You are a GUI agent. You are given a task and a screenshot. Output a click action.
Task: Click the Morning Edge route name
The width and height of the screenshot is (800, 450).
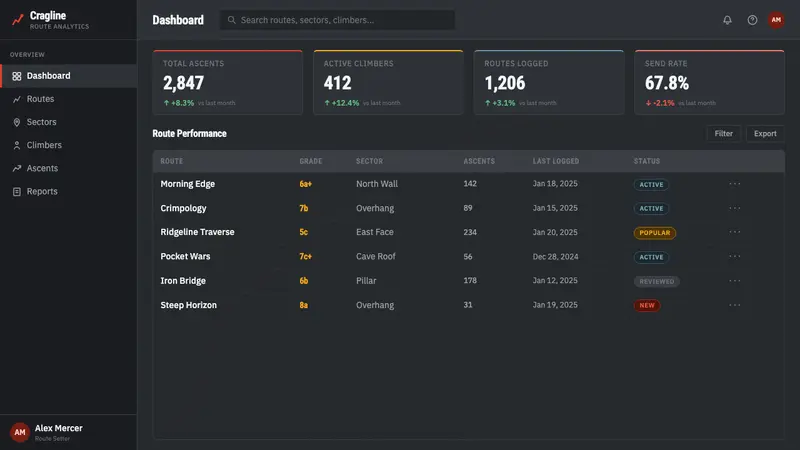(188, 184)
